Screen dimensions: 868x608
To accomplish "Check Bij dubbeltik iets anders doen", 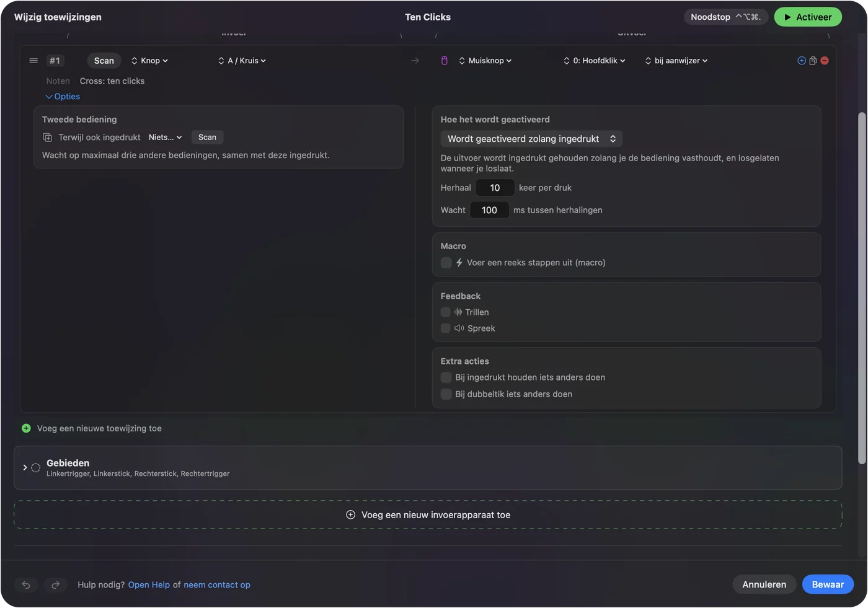I will 446,394.
